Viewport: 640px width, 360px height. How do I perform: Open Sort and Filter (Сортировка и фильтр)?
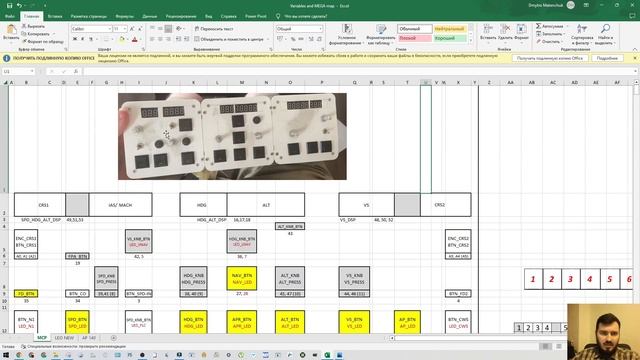[582, 34]
